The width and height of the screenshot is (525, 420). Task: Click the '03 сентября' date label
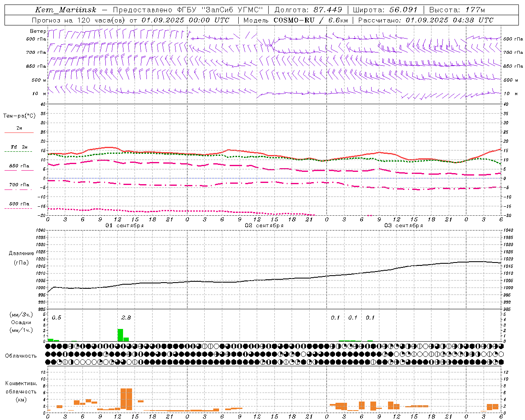point(403,226)
